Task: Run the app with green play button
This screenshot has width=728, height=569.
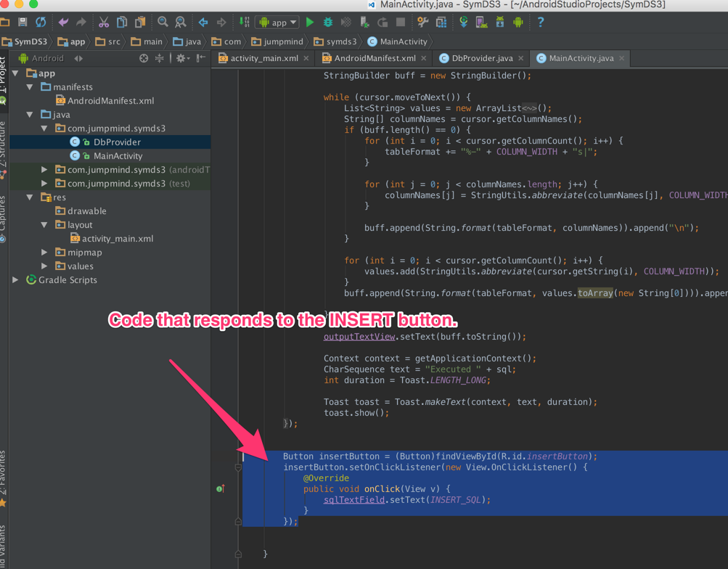Action: pos(310,22)
